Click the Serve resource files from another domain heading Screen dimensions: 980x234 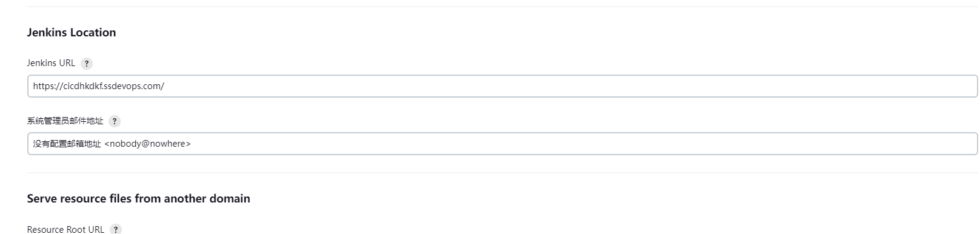[138, 199]
